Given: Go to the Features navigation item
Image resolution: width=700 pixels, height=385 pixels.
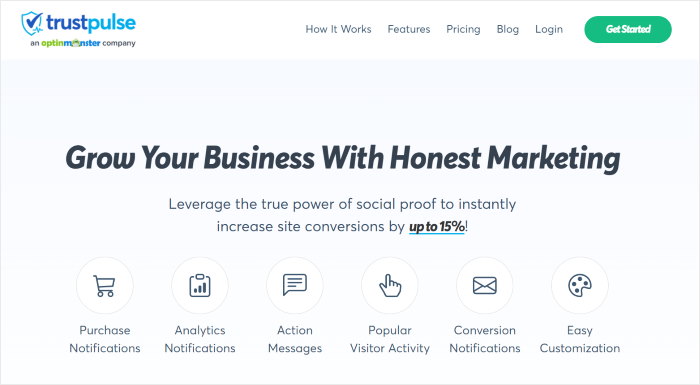Looking at the screenshot, I should pyautogui.click(x=409, y=29).
